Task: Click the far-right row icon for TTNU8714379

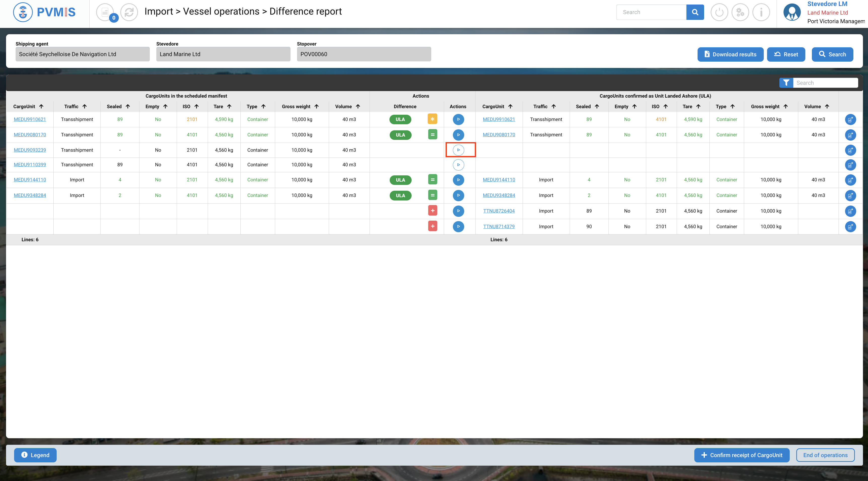Action: coord(850,227)
